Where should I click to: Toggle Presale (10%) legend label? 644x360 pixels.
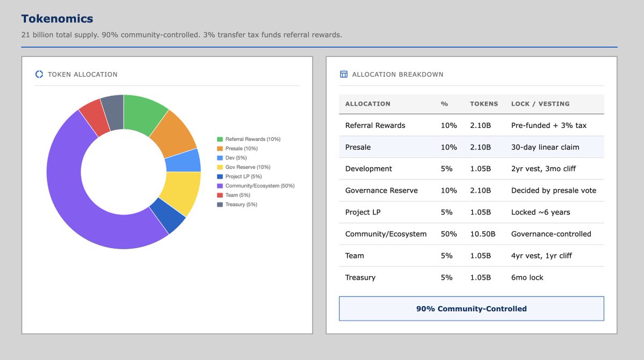point(242,149)
